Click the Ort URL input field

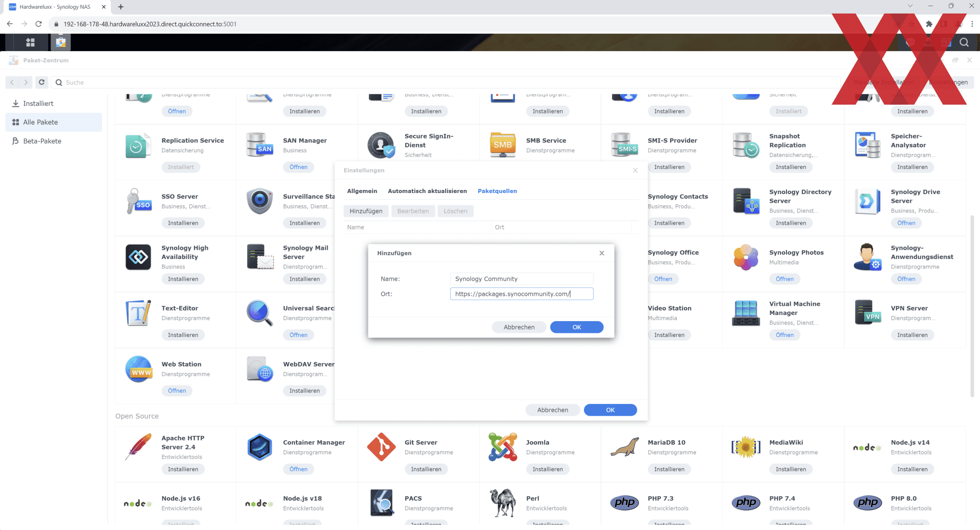[x=522, y=294]
